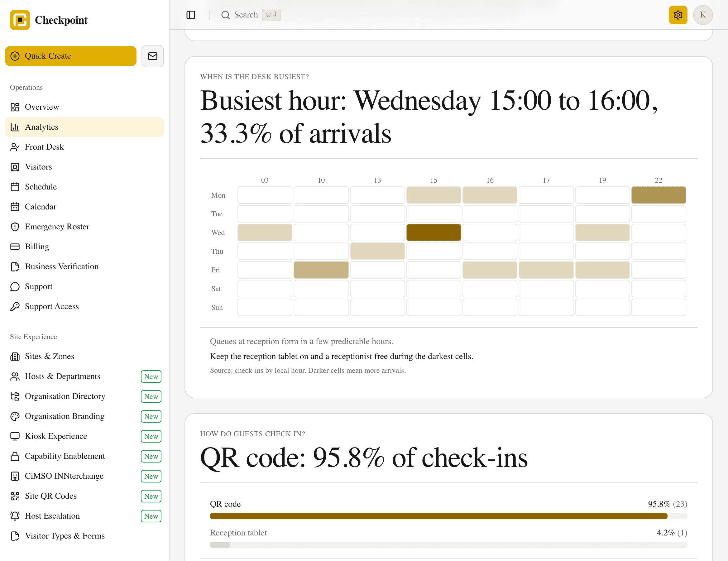The image size is (728, 561).
Task: Open Visitor Types & Forms
Action: [x=84, y=536]
